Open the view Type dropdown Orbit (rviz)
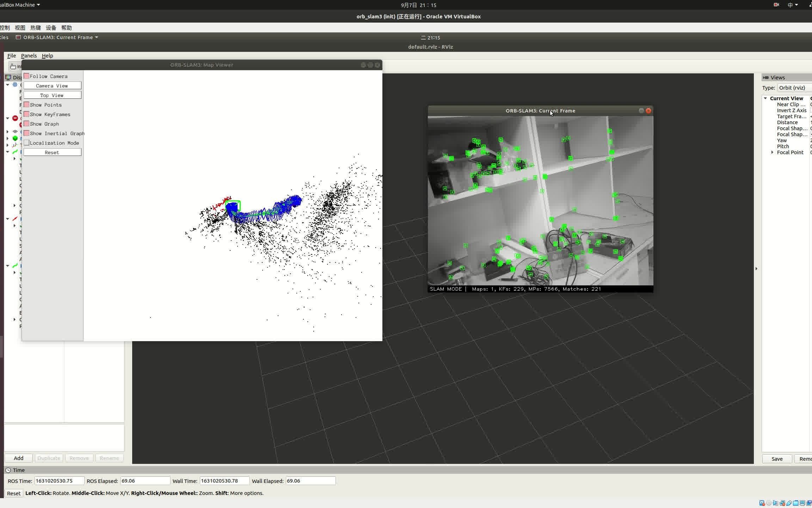This screenshot has height=508, width=812. point(795,88)
